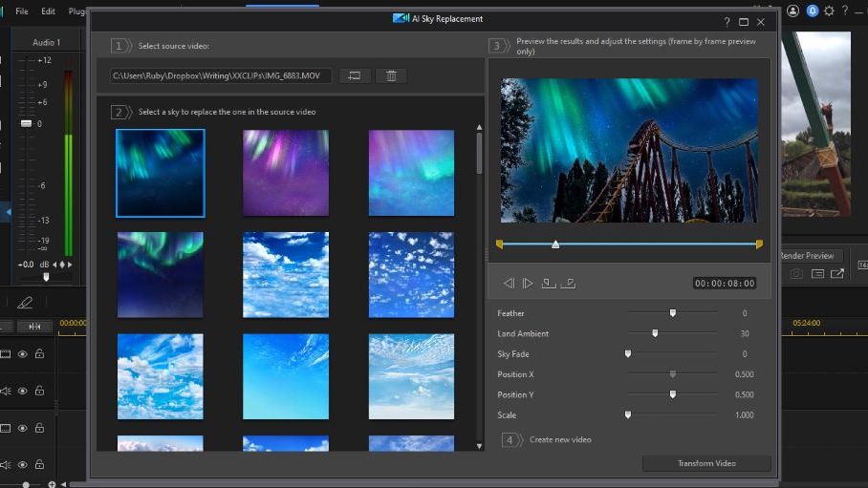Click the Scale value 1.000

744,415
